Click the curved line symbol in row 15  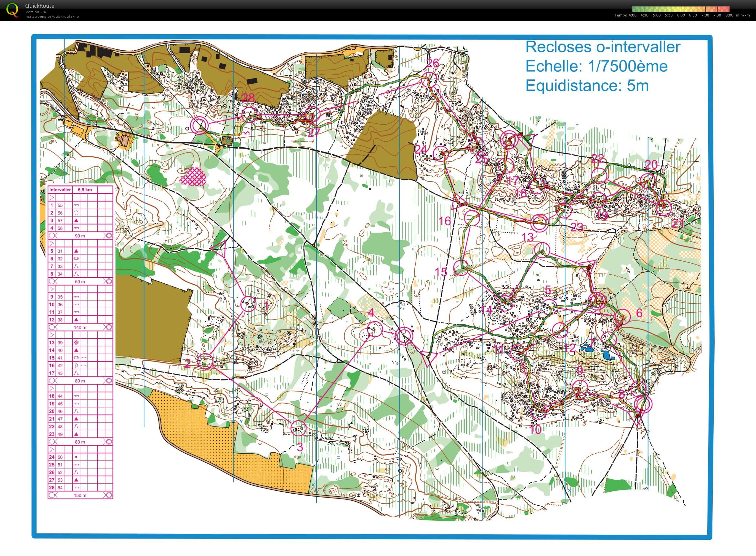click(84, 358)
